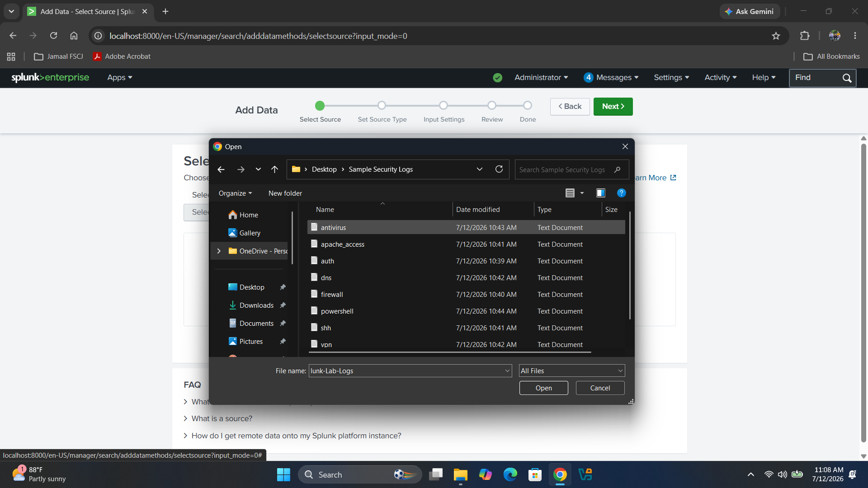Click the Splunk Find search magnifier
The image size is (868, 488).
point(847,78)
